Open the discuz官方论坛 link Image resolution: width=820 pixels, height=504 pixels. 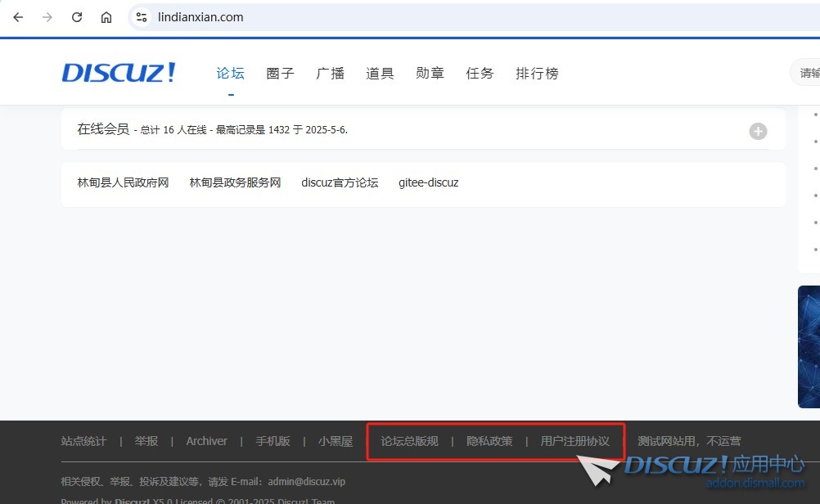[340, 182]
